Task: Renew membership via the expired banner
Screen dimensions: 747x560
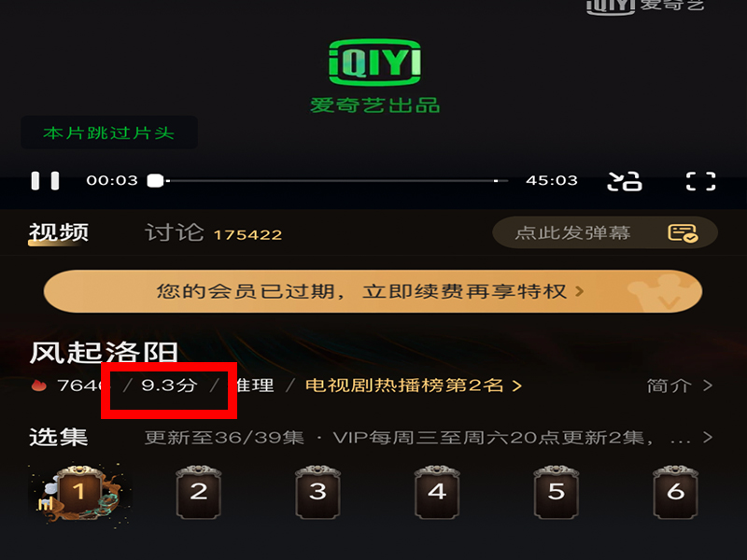Action: pos(373,291)
